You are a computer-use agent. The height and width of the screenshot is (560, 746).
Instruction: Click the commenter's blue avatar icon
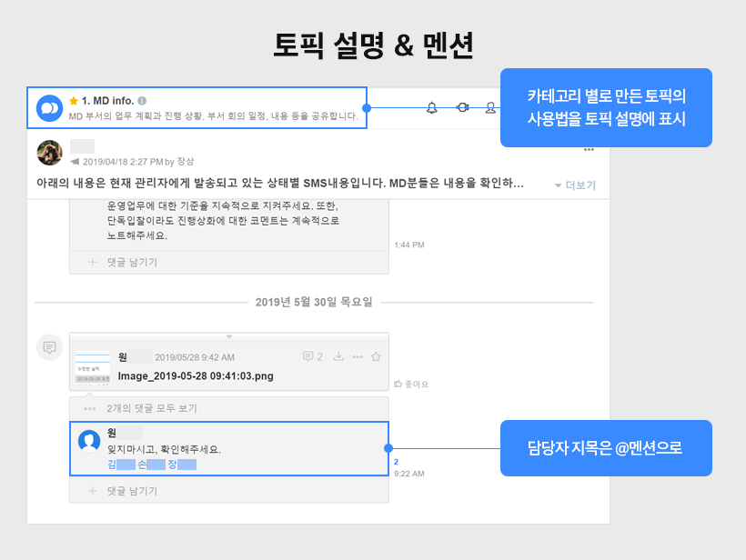(x=89, y=441)
